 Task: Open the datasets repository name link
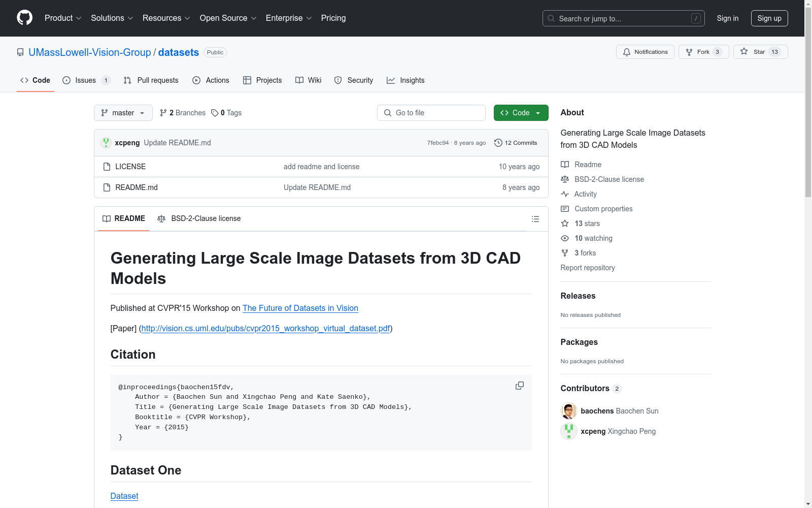click(x=179, y=52)
